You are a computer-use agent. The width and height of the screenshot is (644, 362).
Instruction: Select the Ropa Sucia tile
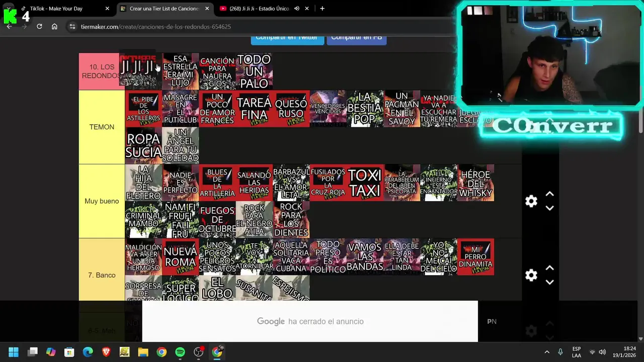coord(143,145)
